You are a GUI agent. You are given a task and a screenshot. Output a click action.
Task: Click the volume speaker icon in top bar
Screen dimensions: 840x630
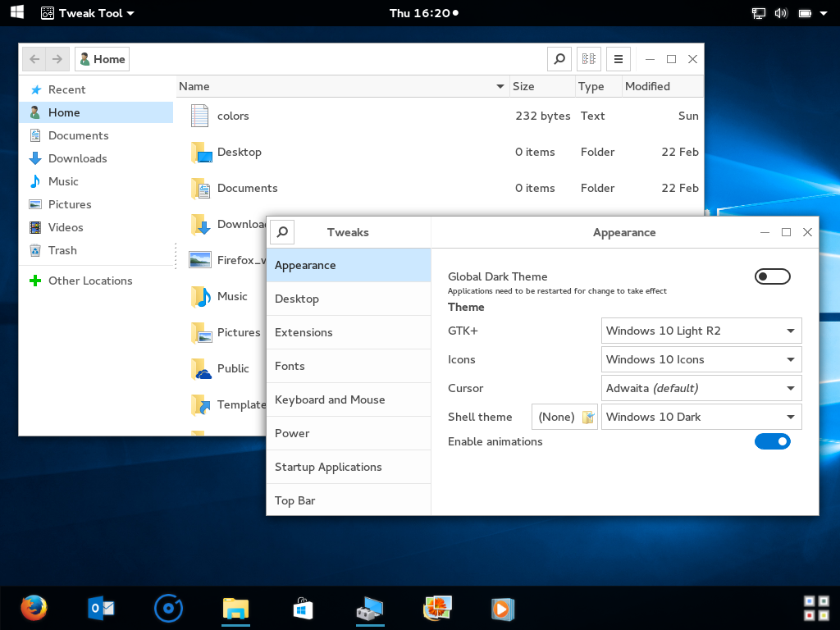[x=781, y=13]
